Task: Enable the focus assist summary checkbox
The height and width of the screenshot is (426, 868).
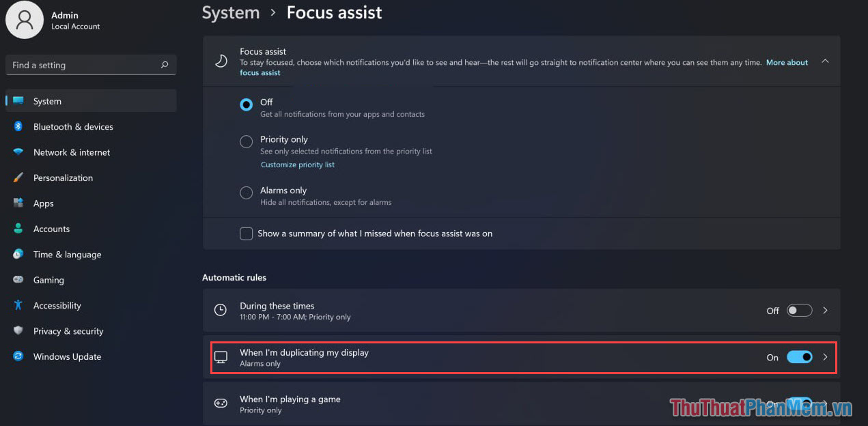Action: click(x=246, y=233)
